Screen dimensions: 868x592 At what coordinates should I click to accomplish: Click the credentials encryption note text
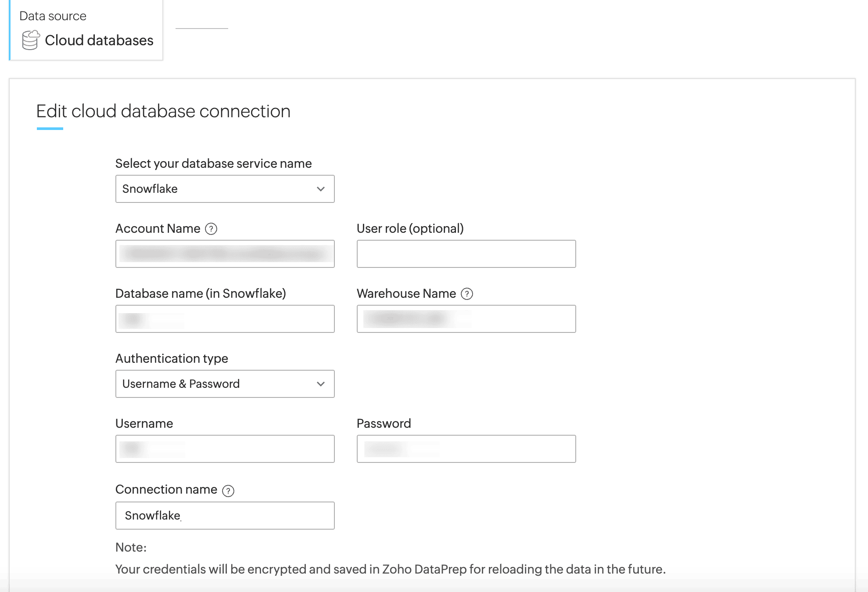pos(390,569)
